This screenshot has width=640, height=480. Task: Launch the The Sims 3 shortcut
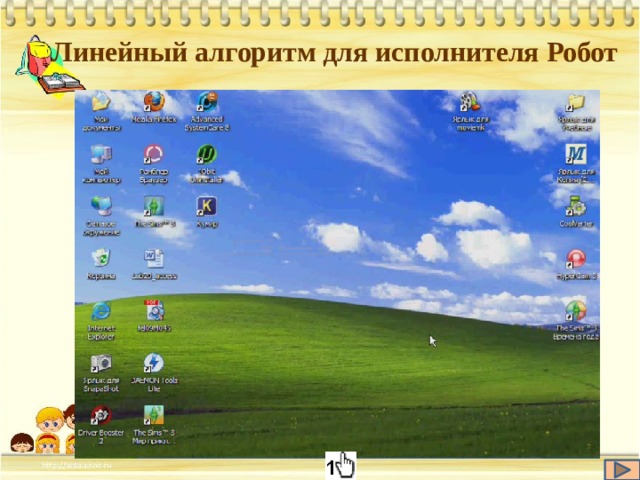[154, 206]
